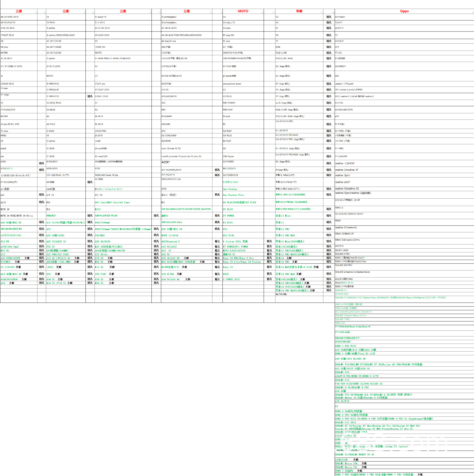Select the J5-prime cell
Image resolution: width=474 pixels, height=476 pixels.
click(x=66, y=28)
